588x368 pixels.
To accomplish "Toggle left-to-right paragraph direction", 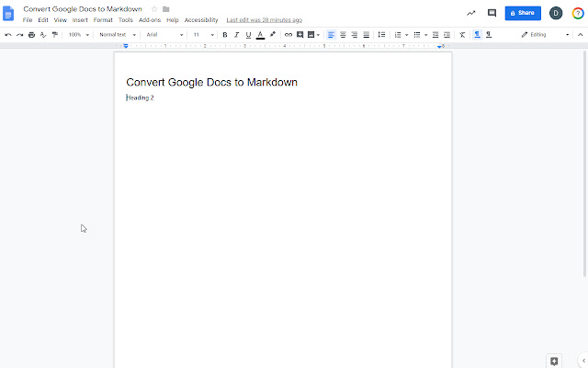I will pos(477,35).
